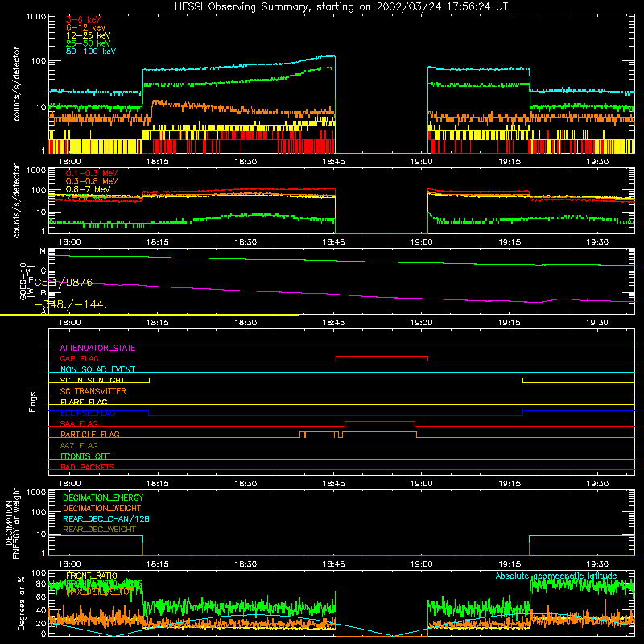Select the SC_IN_SUNLIGHT flag label
This screenshot has width=644, height=644.
click(93, 380)
